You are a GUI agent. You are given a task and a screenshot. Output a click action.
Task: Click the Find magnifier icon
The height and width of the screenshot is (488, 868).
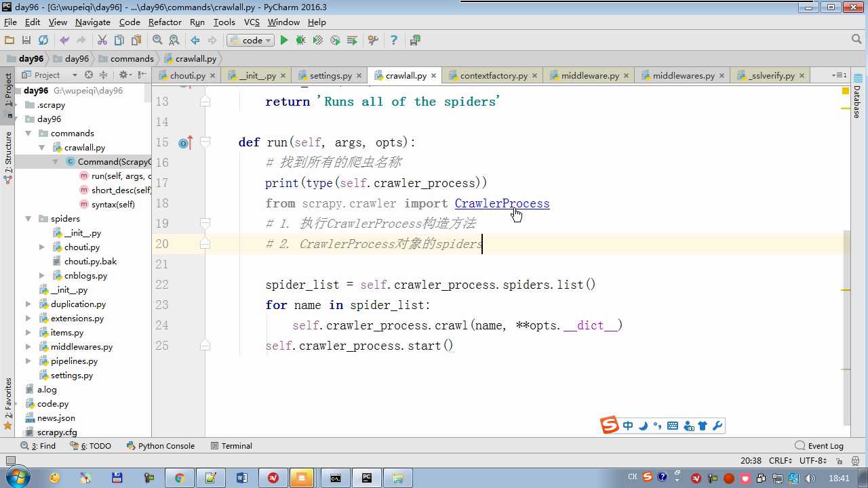coord(157,40)
